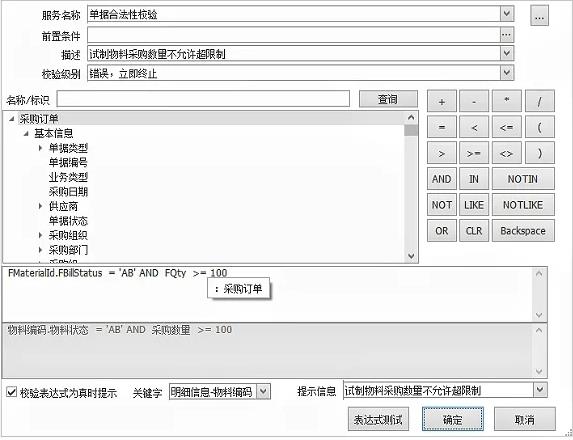573x440 pixels.
Task: Click the field tree scrollbar thumb
Action: [x=411, y=130]
